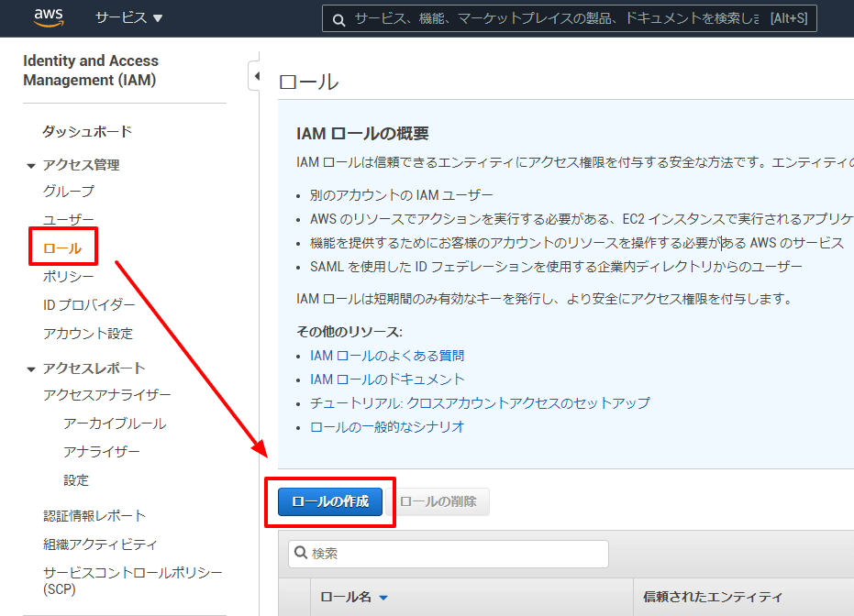854x616 pixels.
Task: Open 設定 under access analyzer
Action: coord(76,480)
